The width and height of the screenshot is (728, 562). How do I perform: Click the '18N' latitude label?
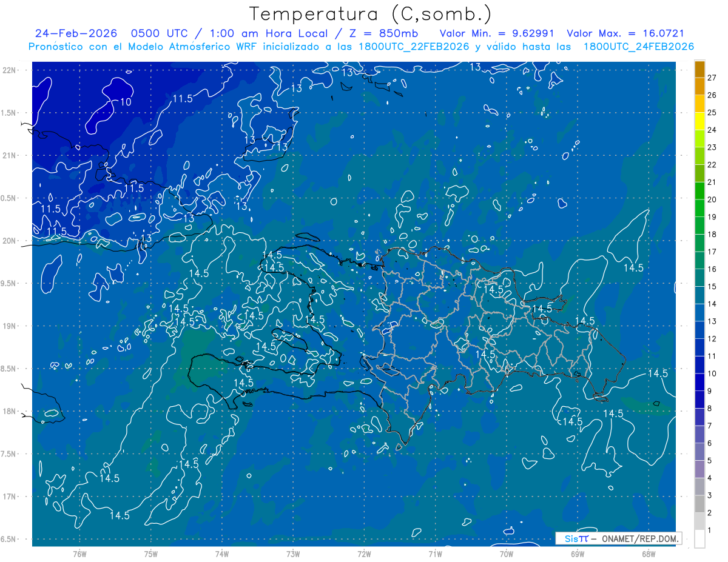click(x=10, y=412)
